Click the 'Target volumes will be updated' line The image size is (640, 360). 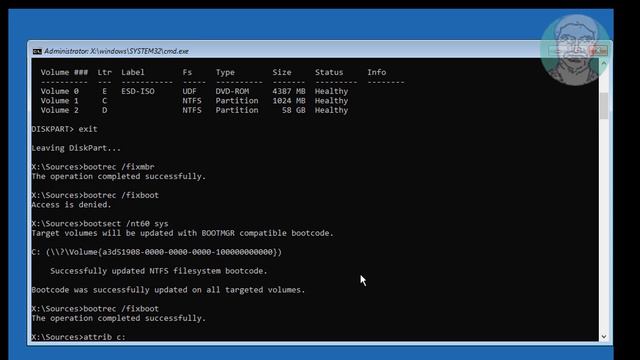[182, 233]
